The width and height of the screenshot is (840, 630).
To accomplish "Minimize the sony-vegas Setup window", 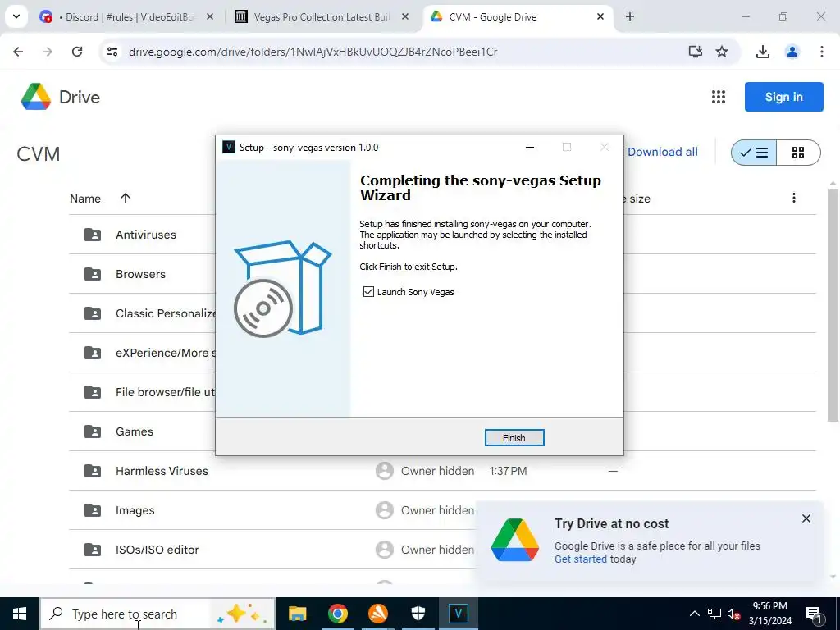I will [530, 148].
